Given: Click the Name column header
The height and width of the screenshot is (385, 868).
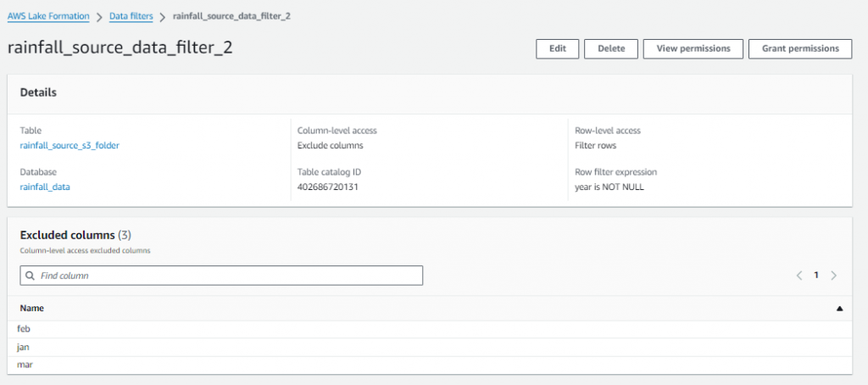Looking at the screenshot, I should (x=32, y=309).
